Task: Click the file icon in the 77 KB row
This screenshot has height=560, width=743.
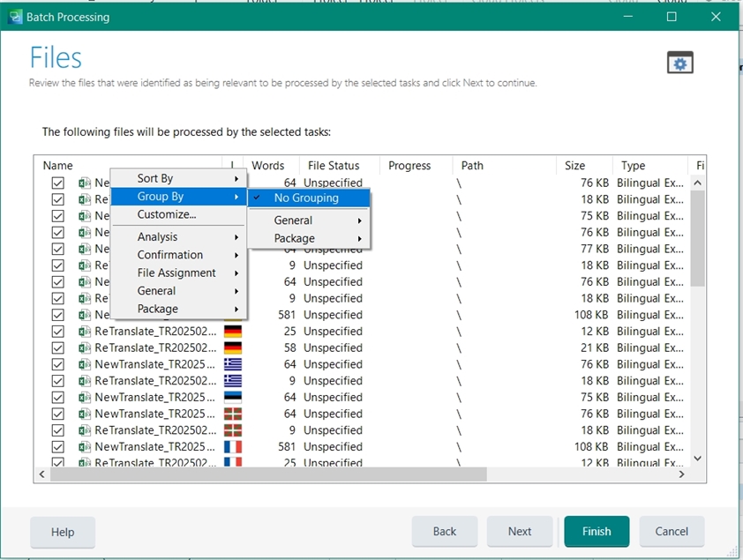Action: (85, 249)
